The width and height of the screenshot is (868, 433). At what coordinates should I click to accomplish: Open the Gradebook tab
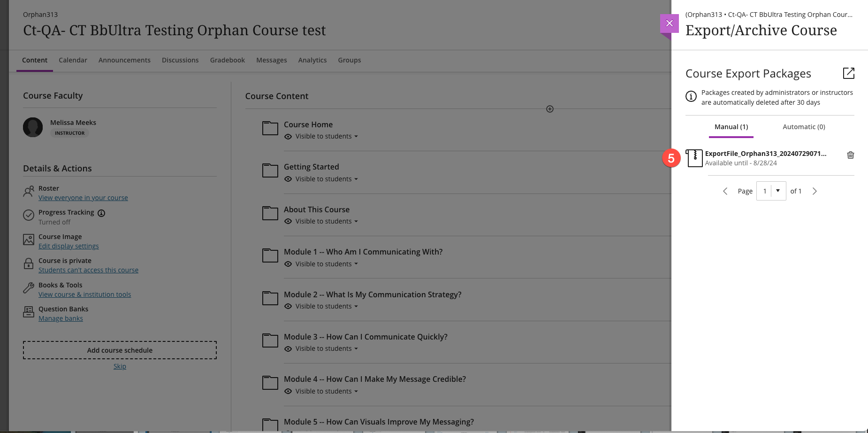pyautogui.click(x=228, y=60)
